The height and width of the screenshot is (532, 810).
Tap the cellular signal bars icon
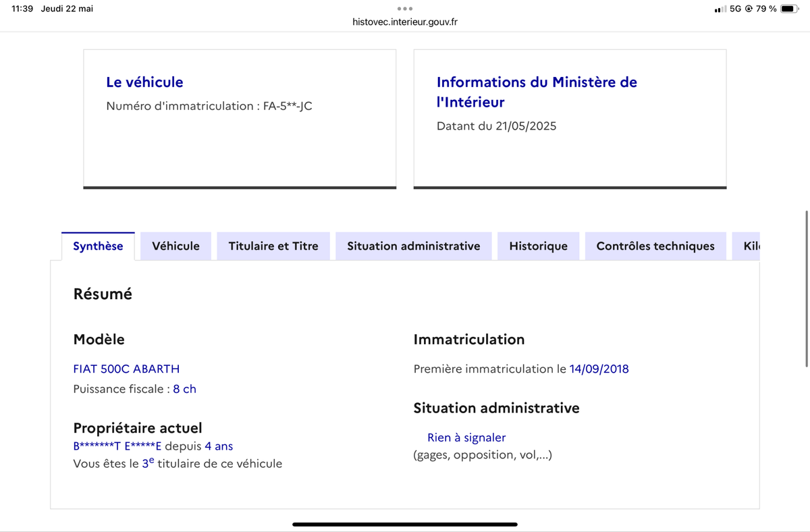(720, 9)
